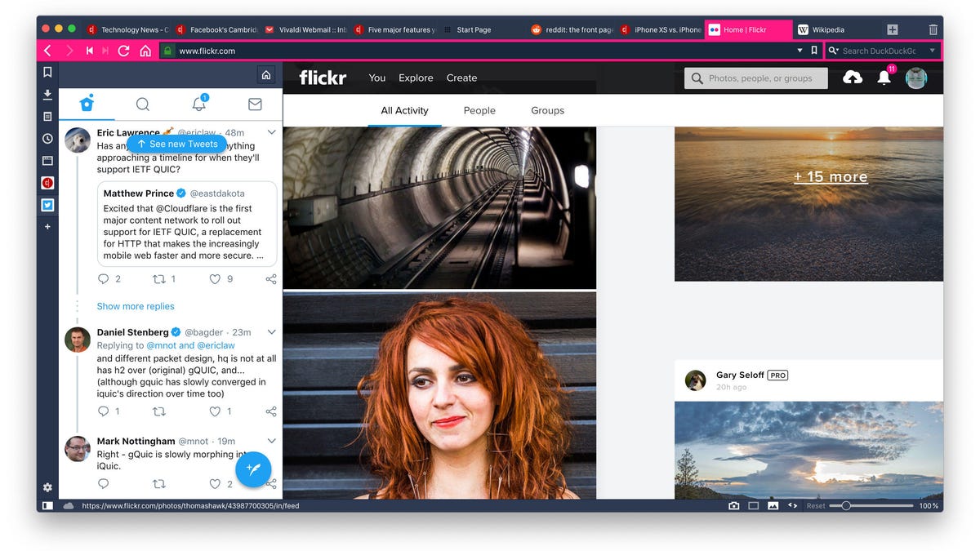
Task: Reload the current page
Action: click(123, 50)
